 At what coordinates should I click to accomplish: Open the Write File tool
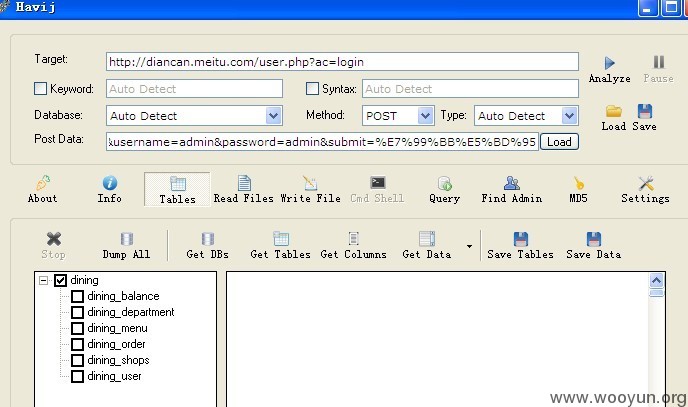(311, 189)
